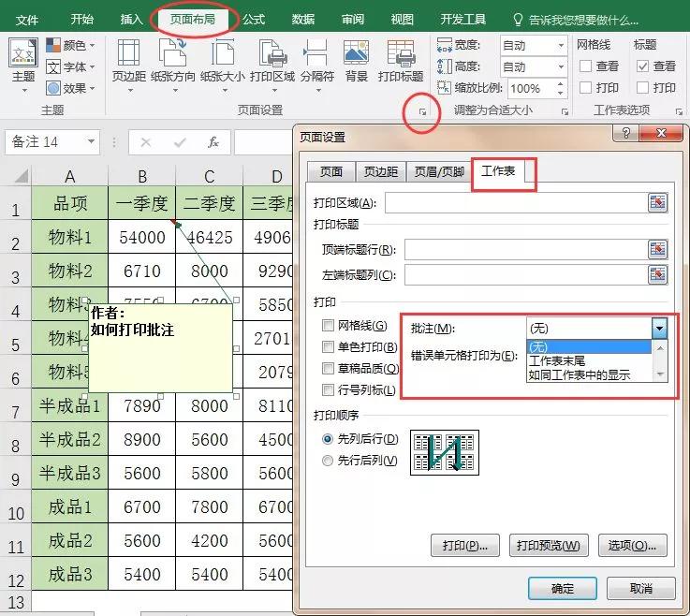
Task: Click the 取消 cancel button
Action: [640, 588]
